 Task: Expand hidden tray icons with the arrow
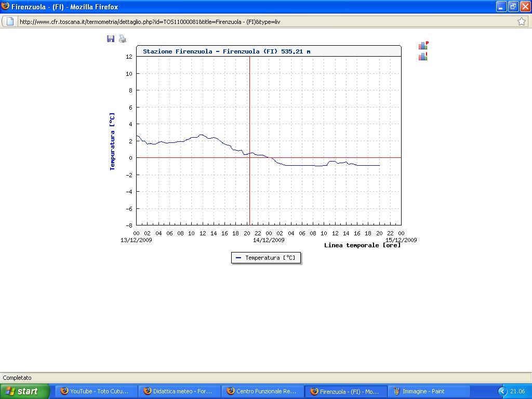[x=502, y=391]
